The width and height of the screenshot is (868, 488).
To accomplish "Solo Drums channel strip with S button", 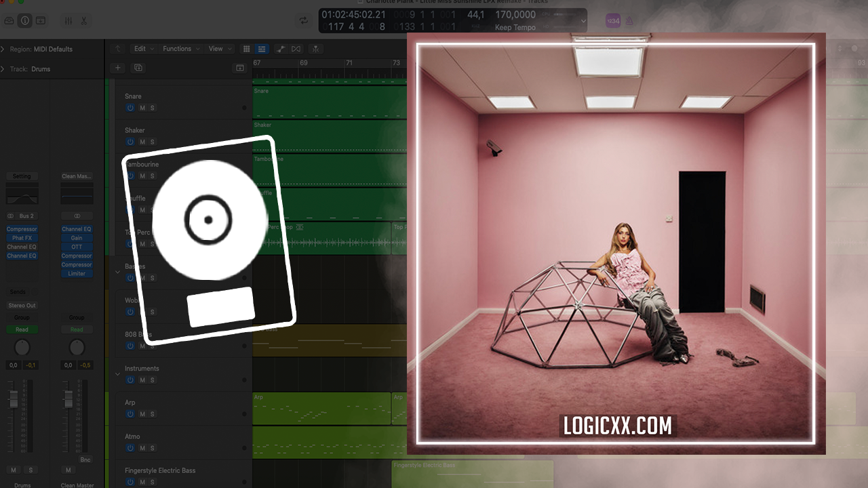I will coord(30,470).
